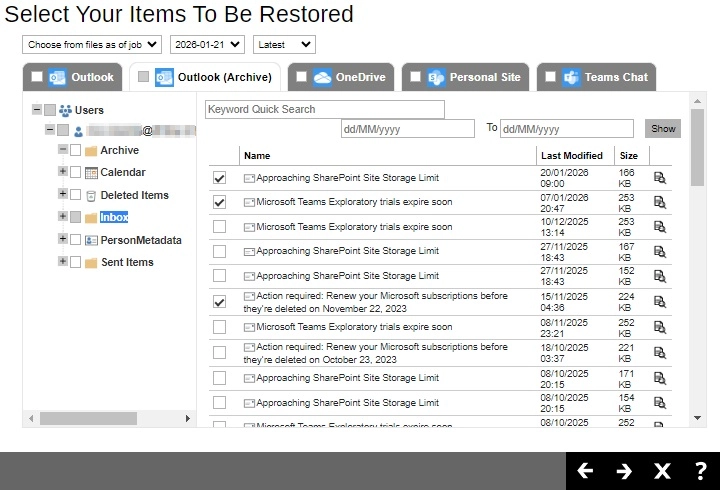Click the Calendar folder icon in tree

(90, 172)
